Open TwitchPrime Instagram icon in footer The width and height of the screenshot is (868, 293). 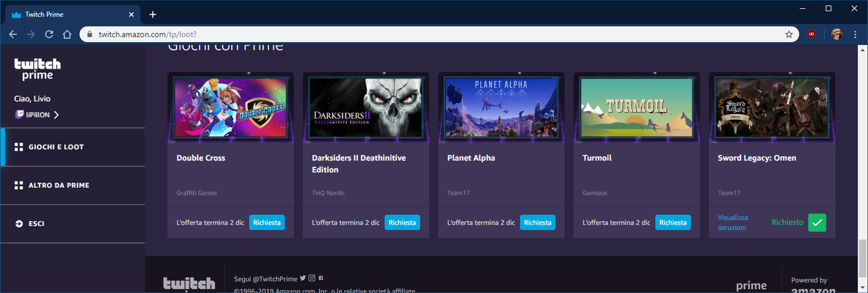click(x=312, y=278)
